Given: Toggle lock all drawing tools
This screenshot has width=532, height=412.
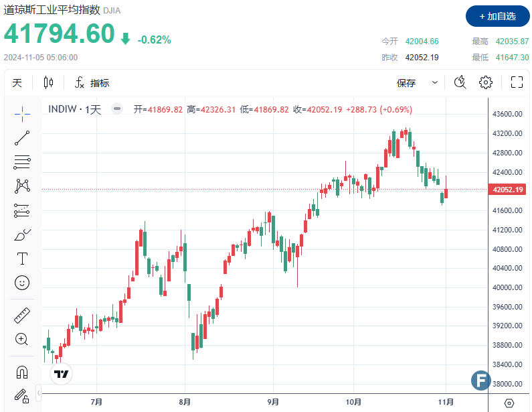Looking at the screenshot, I should coord(22,396).
